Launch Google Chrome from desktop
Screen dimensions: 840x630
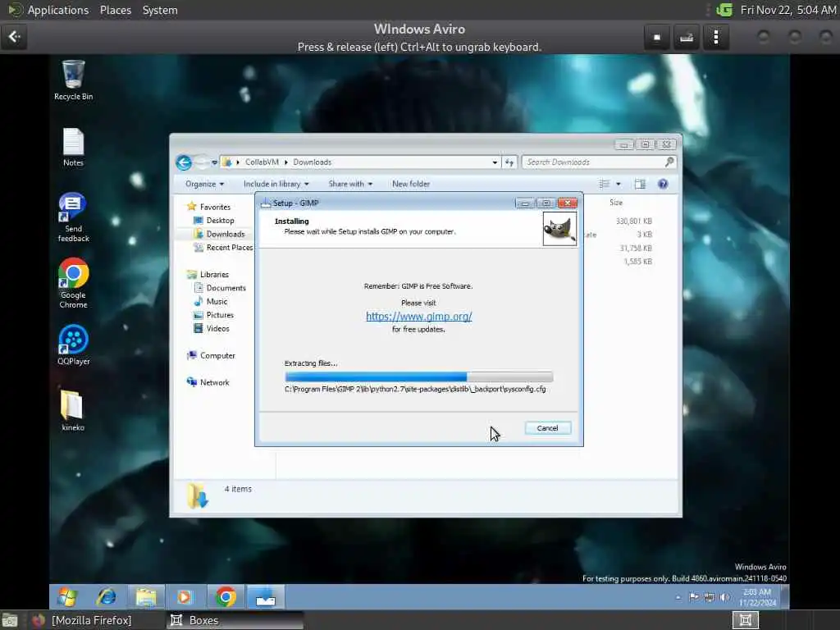[x=73, y=283]
